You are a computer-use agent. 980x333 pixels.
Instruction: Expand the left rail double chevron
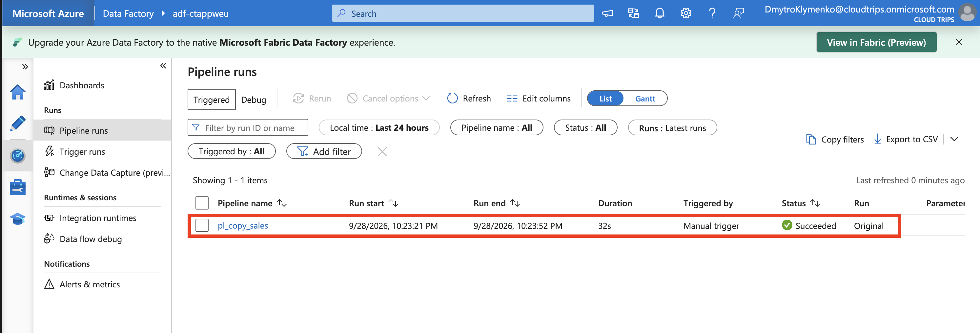click(x=25, y=67)
